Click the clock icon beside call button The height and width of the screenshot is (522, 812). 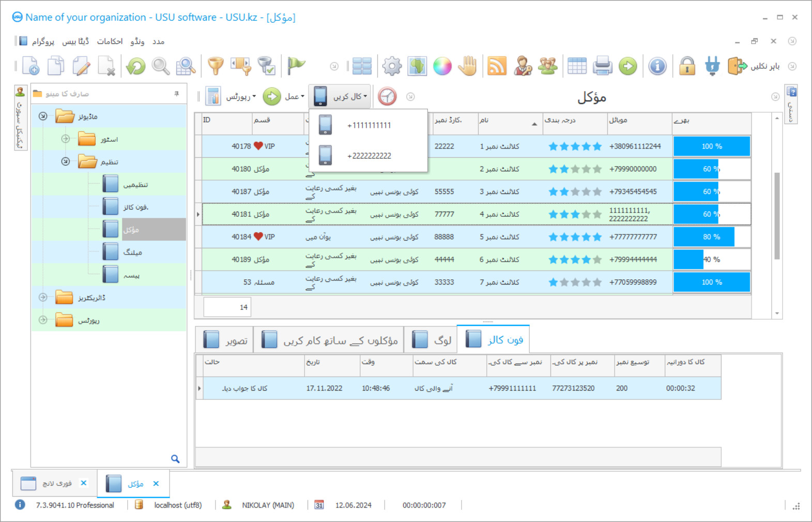[387, 97]
